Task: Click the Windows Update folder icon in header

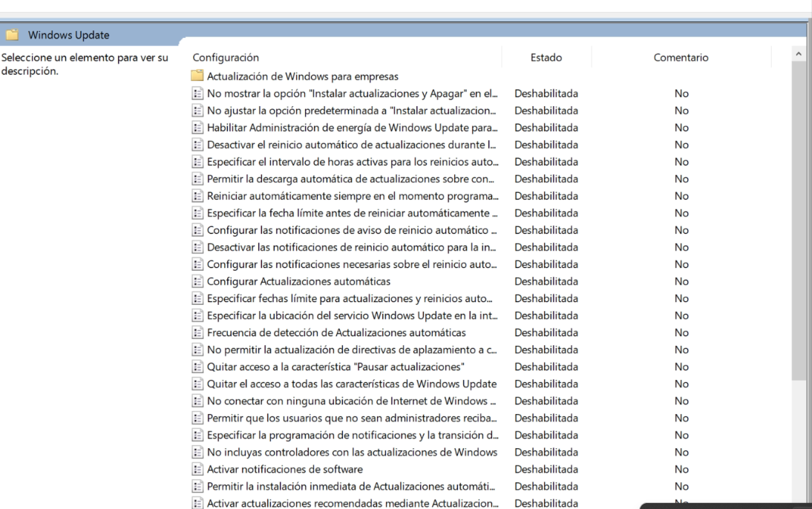Action: (x=13, y=34)
